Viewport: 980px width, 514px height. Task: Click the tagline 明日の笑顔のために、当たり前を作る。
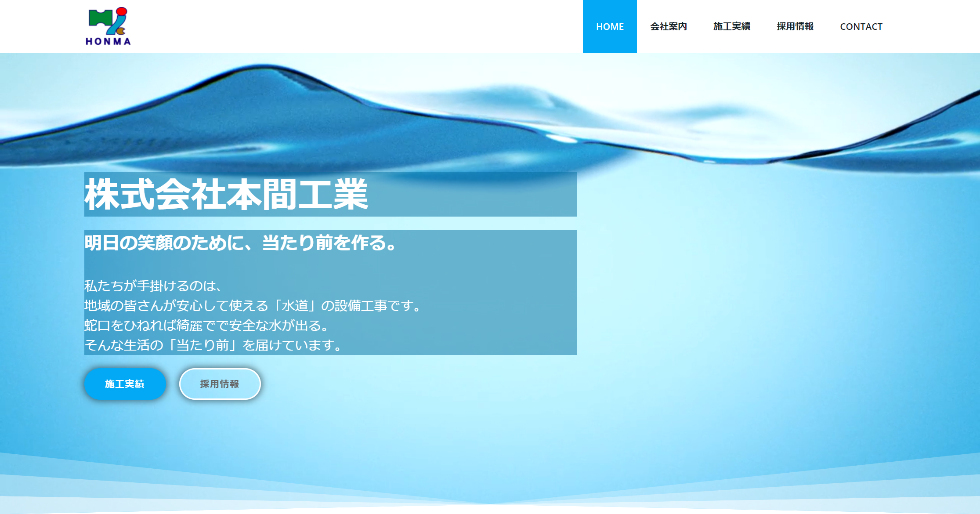241,243
